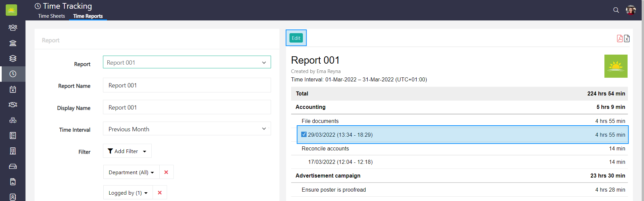Image resolution: width=644 pixels, height=201 pixels.
Task: Uncheck the 29/03/2022 time entry checkbox
Action: [304, 134]
